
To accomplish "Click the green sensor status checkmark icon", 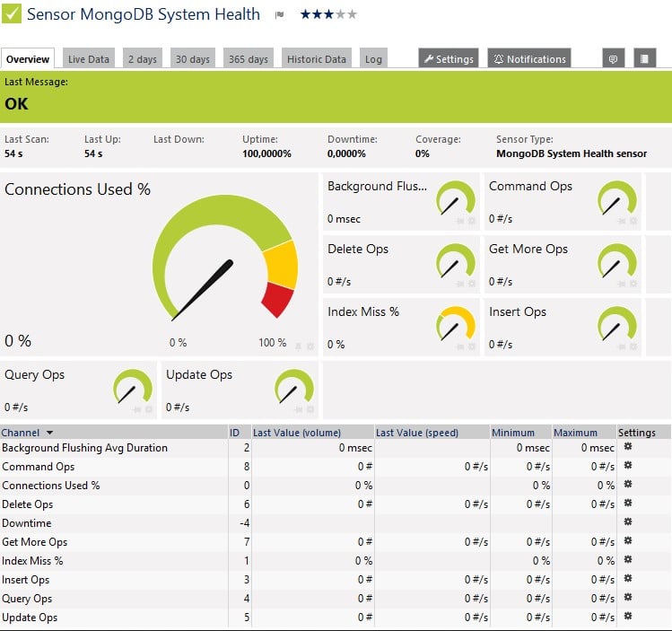I will (x=13, y=14).
